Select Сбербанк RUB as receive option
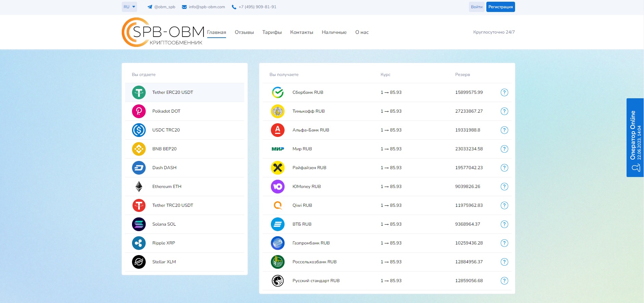This screenshot has width=644, height=303. (x=387, y=92)
